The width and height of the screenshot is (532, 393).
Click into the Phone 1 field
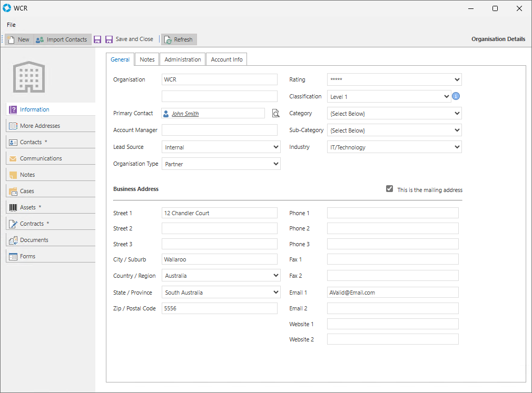[x=392, y=213]
